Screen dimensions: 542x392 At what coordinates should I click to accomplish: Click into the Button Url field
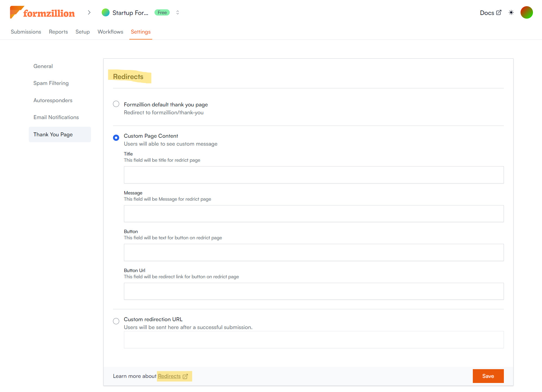click(314, 291)
